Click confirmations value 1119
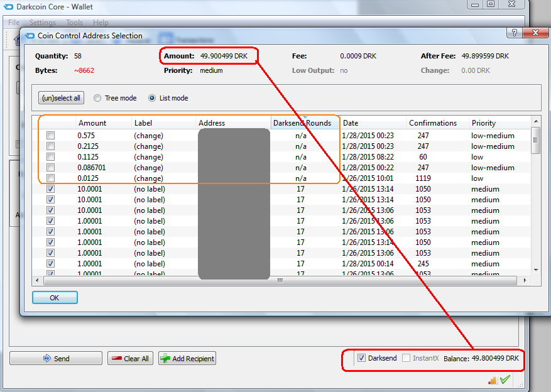The width and height of the screenshot is (551, 392). point(423,178)
